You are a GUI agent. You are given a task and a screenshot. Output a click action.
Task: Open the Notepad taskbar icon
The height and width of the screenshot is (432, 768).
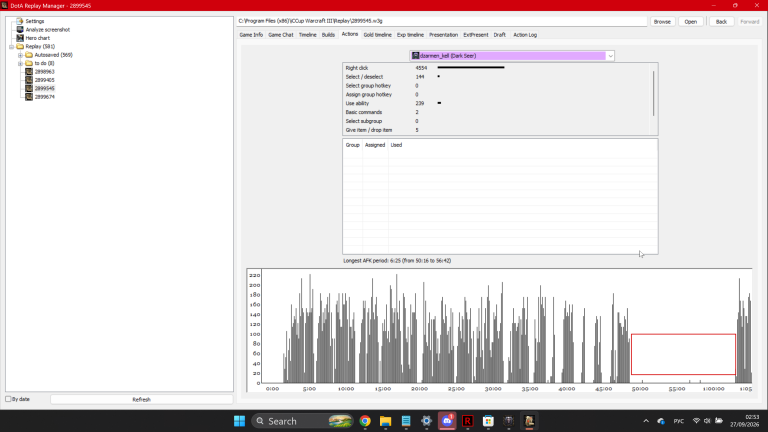click(x=406, y=421)
